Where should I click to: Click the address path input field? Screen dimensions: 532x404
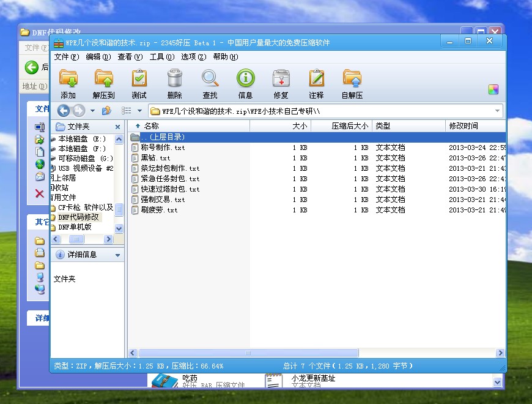(325, 111)
